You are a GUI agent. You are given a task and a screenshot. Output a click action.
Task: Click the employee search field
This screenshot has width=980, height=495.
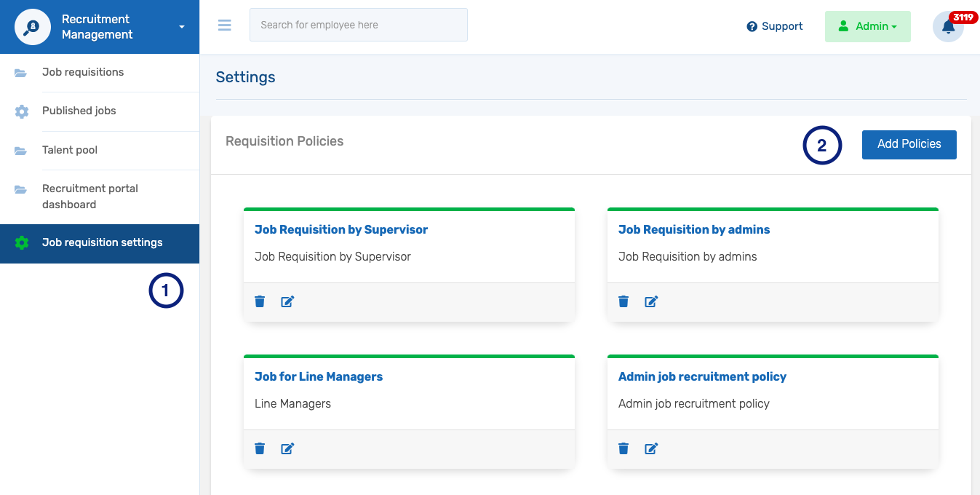358,24
